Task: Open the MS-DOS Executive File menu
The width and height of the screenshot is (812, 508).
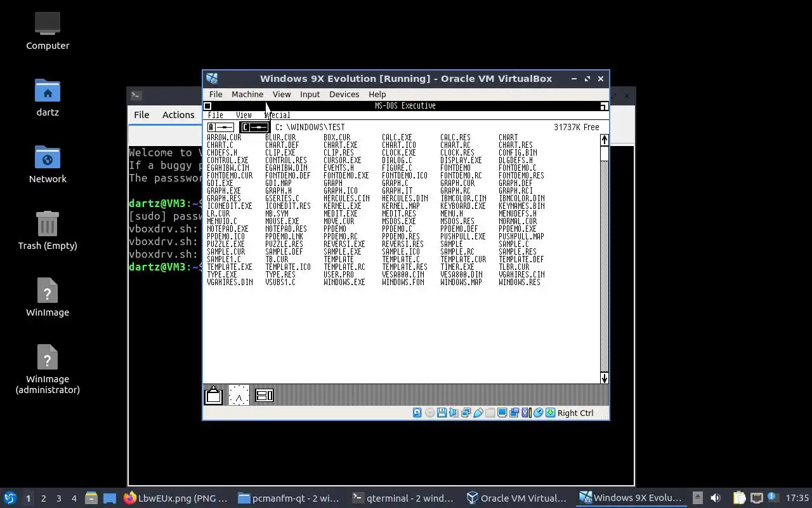Action: (x=216, y=116)
